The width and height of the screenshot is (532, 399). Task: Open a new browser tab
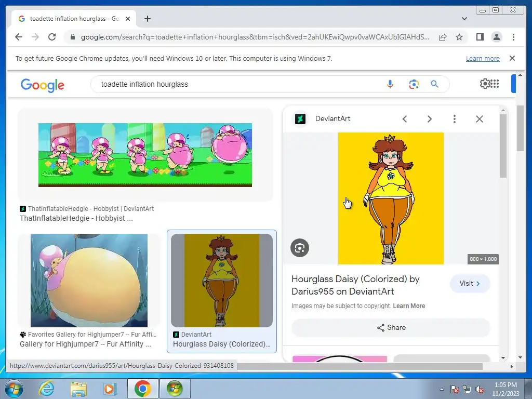coord(147,19)
